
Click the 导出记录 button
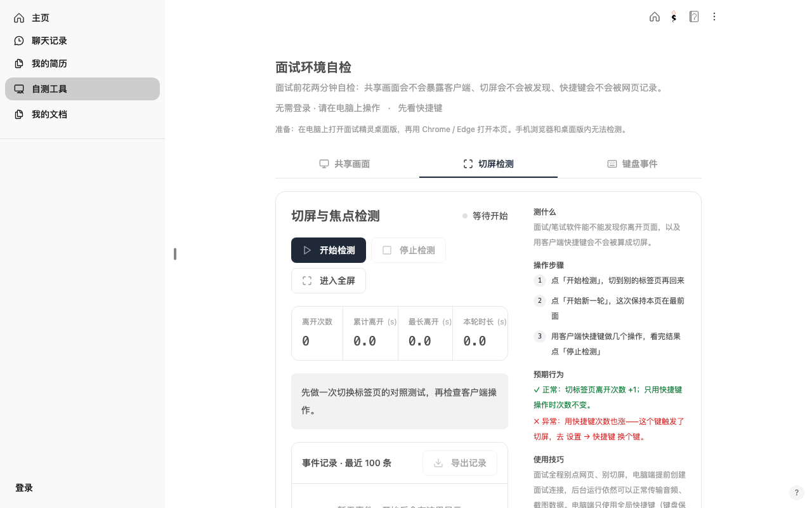coord(460,463)
